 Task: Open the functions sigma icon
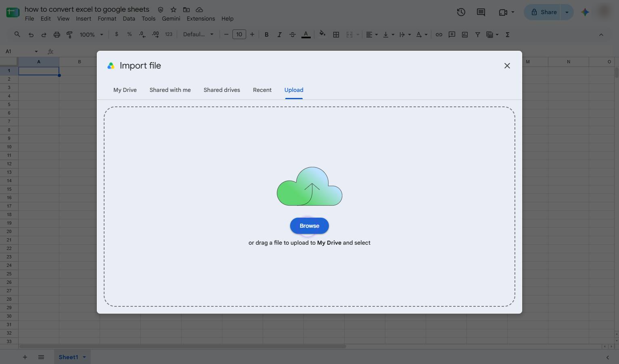508,35
